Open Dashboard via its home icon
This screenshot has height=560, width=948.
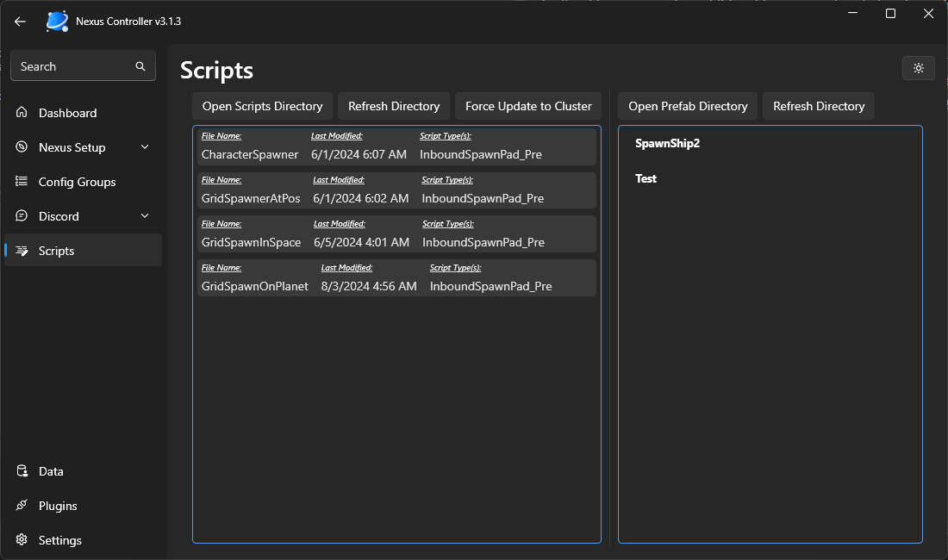coord(22,113)
